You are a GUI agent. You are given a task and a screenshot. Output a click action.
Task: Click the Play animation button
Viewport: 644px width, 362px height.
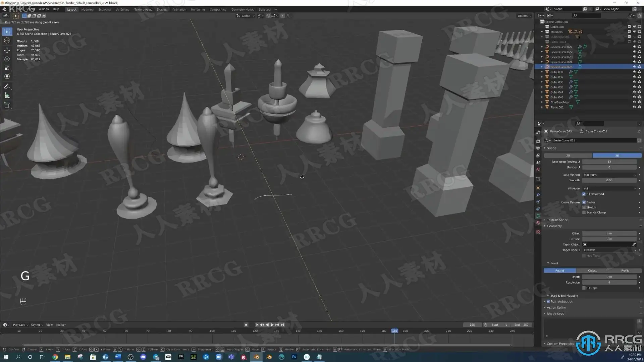pos(272,325)
